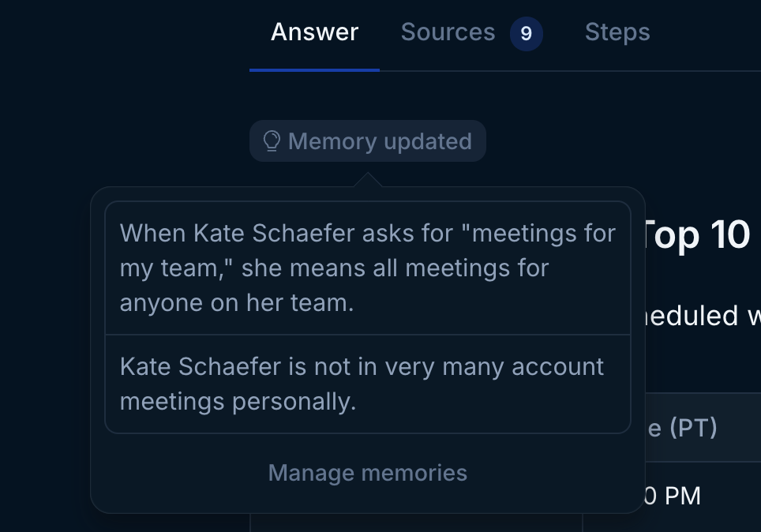This screenshot has height=532, width=761.
Task: Click the Memory updated chip
Action: click(x=368, y=141)
